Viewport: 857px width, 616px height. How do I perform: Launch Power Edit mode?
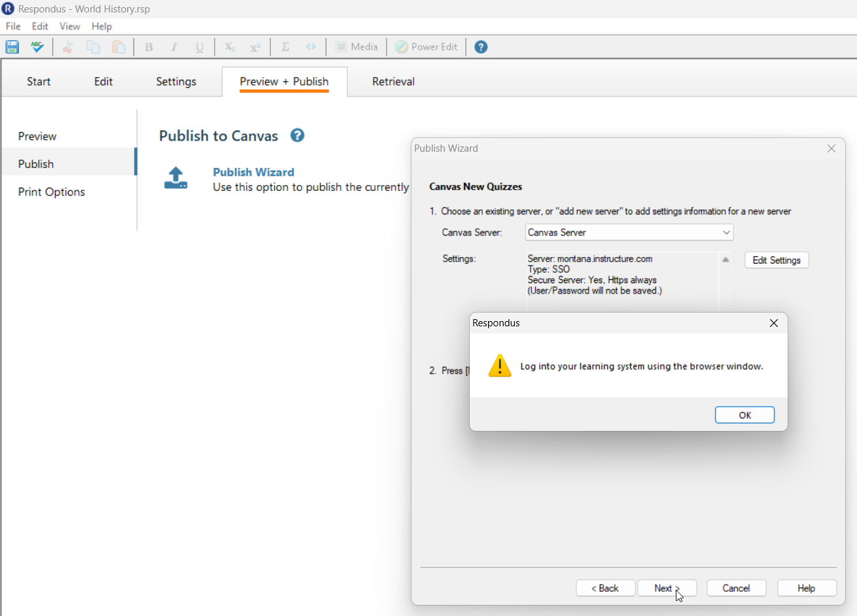[x=426, y=46]
